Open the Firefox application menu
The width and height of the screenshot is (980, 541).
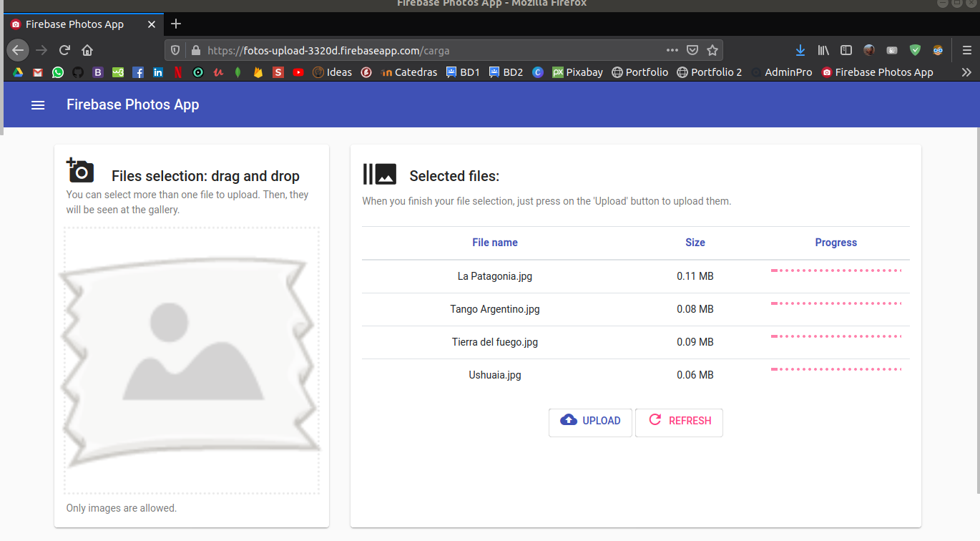pyautogui.click(x=967, y=50)
